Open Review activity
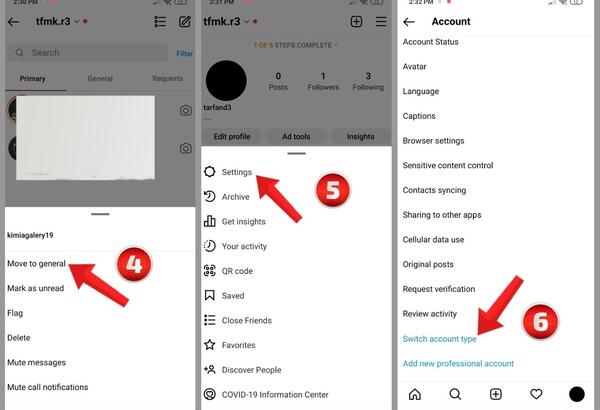The width and height of the screenshot is (600, 410). (430, 314)
